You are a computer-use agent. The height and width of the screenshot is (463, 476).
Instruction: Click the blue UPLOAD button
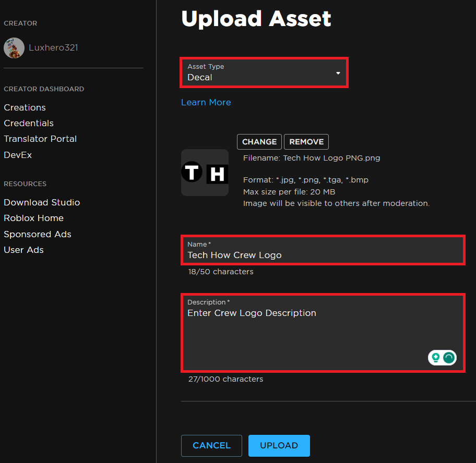[279, 445]
